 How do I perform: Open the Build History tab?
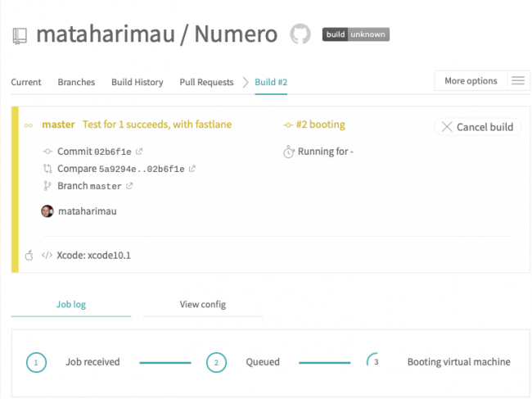138,82
